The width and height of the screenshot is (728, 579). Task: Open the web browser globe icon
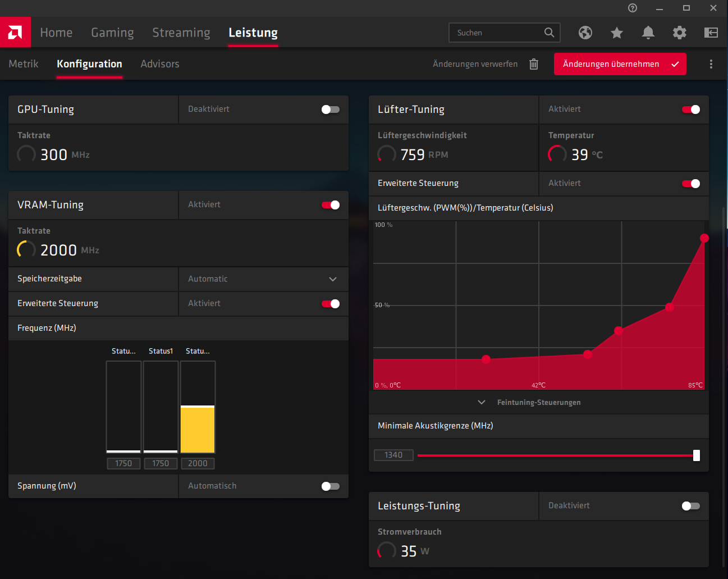pos(585,33)
